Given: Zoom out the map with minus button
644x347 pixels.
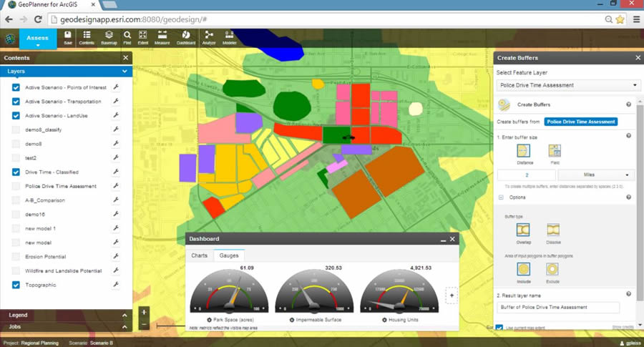Looking at the screenshot, I should point(144,324).
